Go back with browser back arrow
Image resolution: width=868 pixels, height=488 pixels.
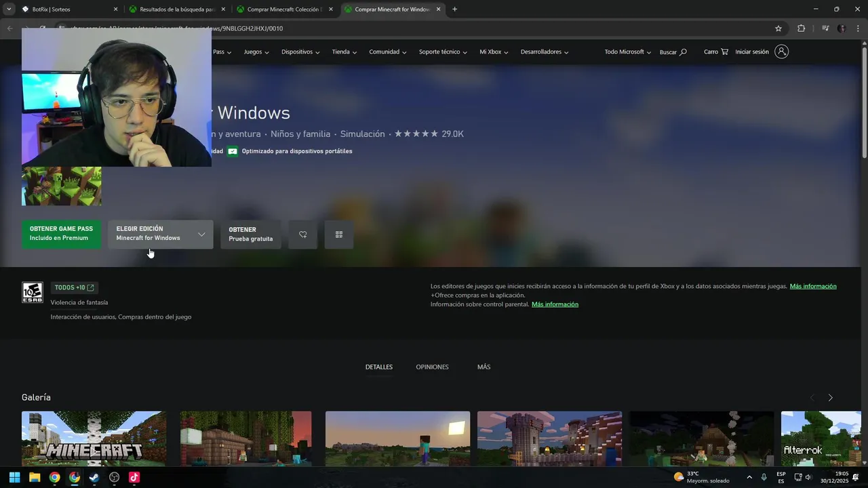point(9,28)
